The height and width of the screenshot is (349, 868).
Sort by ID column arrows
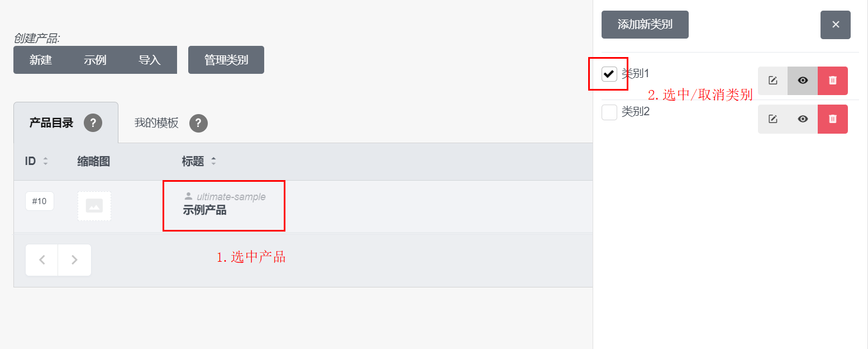[x=46, y=162]
